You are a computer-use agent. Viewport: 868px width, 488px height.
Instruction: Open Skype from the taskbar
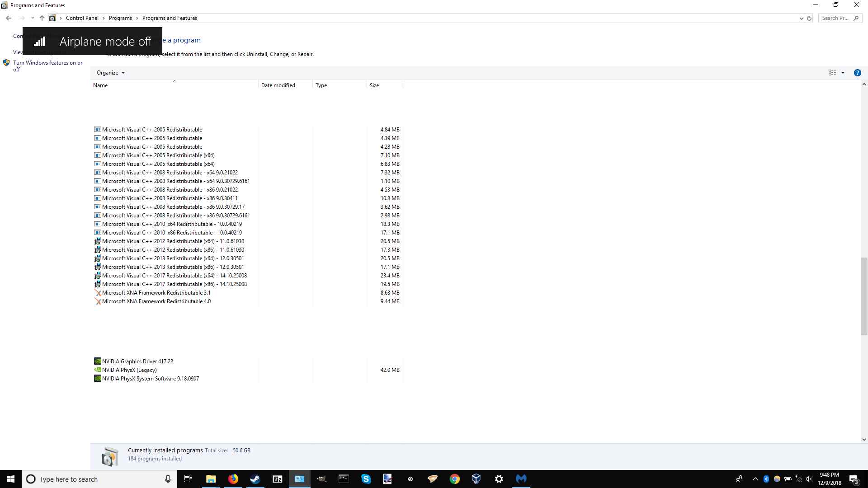point(366,479)
